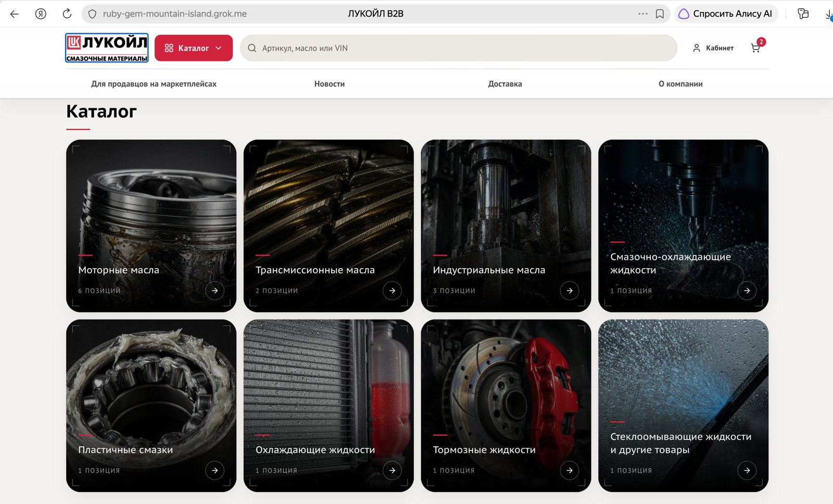This screenshot has height=504, width=833.
Task: Open the Yandex home button
Action: coord(41,14)
